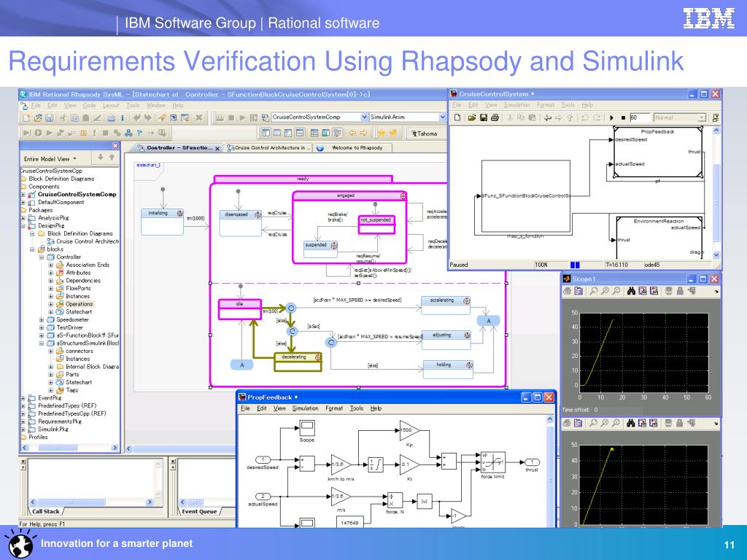Viewport: 747px width, 560px height.
Task: Click Rhapsody toolbar save disk icon
Action: [49, 117]
